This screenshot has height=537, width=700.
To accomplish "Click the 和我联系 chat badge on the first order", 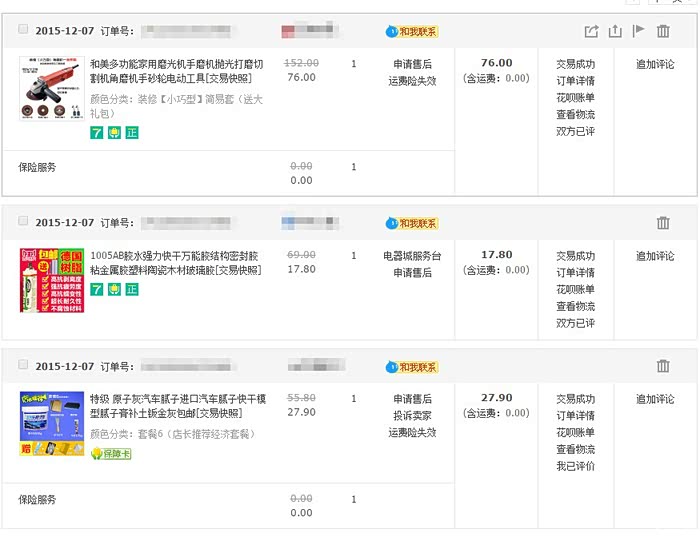I will click(x=412, y=31).
